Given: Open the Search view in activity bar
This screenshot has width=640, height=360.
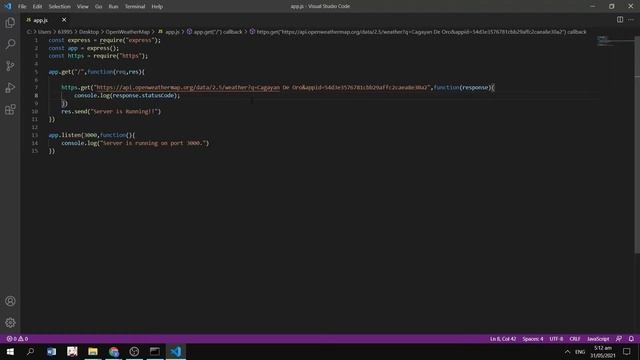Looking at the screenshot, I should tap(10, 44).
